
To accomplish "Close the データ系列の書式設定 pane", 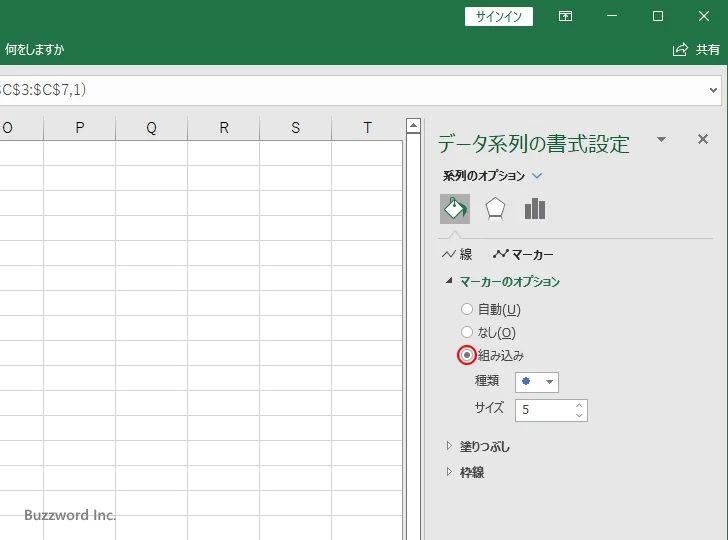I will pyautogui.click(x=702, y=139).
